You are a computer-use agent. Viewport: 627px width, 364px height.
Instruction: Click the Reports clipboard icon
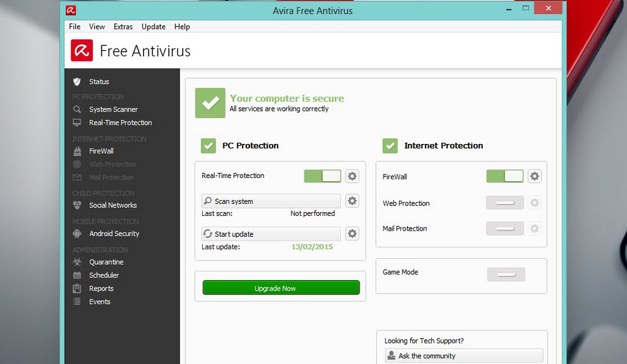[x=77, y=289]
